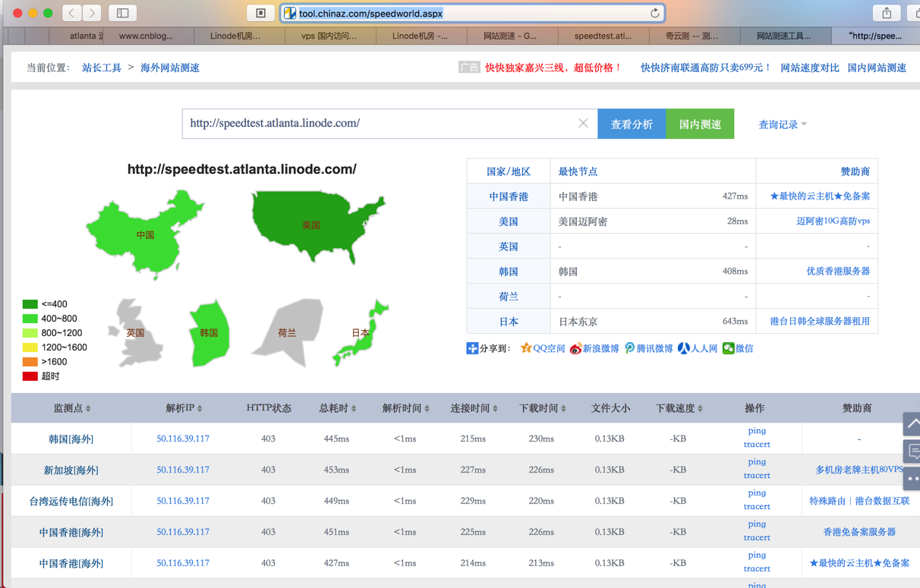The height and width of the screenshot is (588, 920).
Task: Click the 查看分析 button
Action: [632, 124]
